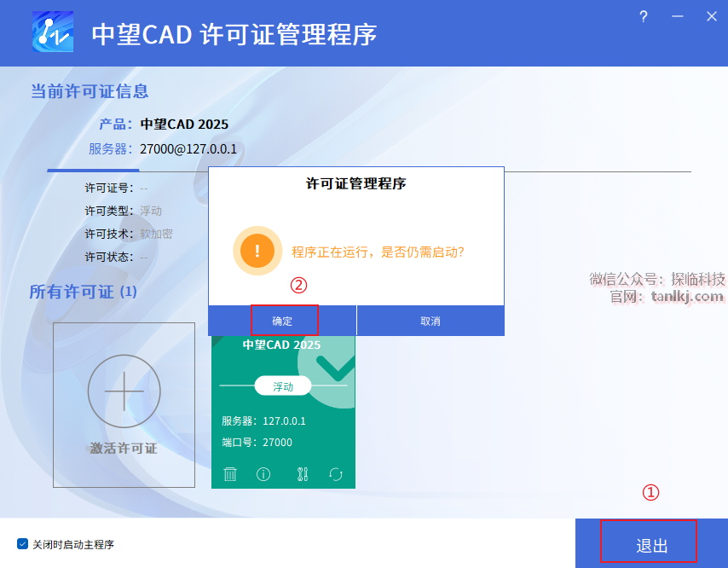
Task: Confirm the dialog with 确定 button
Action: (x=282, y=321)
